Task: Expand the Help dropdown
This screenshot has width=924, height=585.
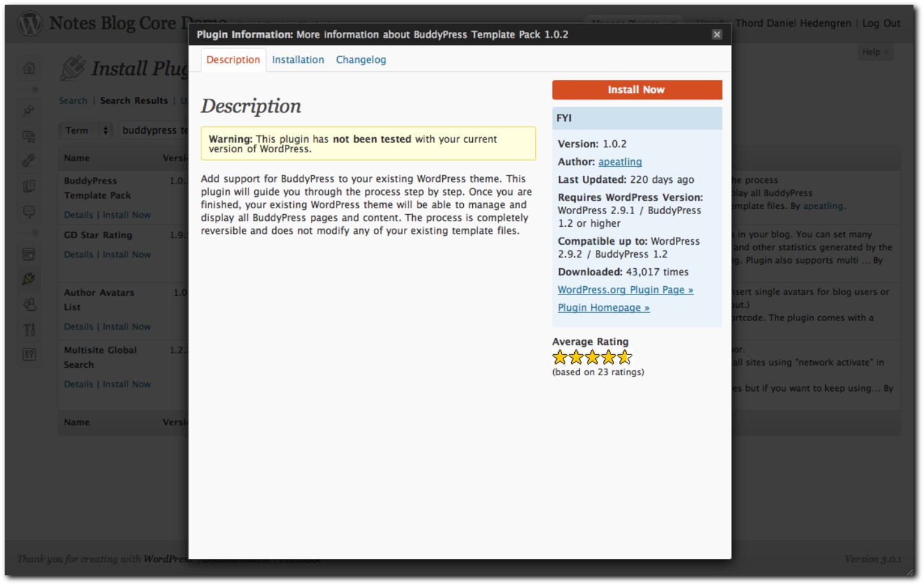Action: tap(875, 52)
